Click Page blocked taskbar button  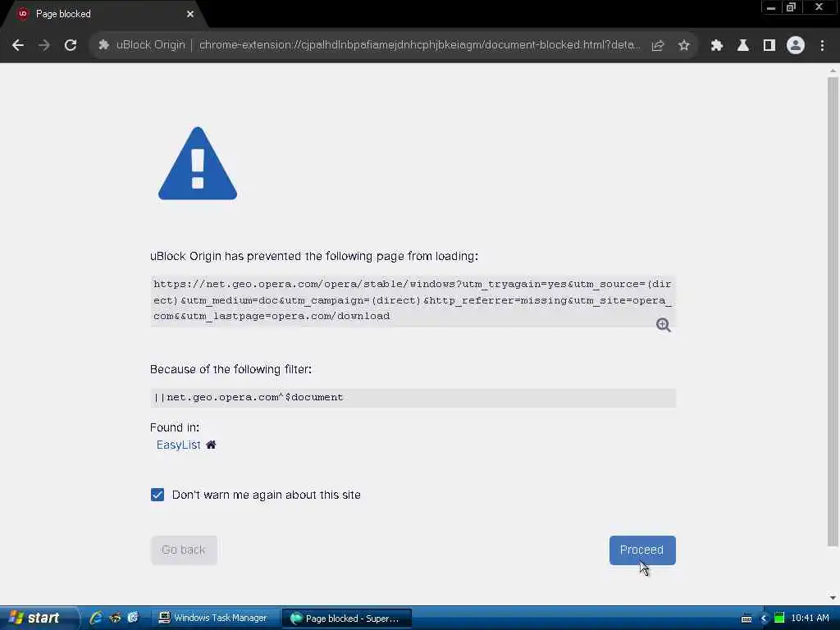click(347, 619)
